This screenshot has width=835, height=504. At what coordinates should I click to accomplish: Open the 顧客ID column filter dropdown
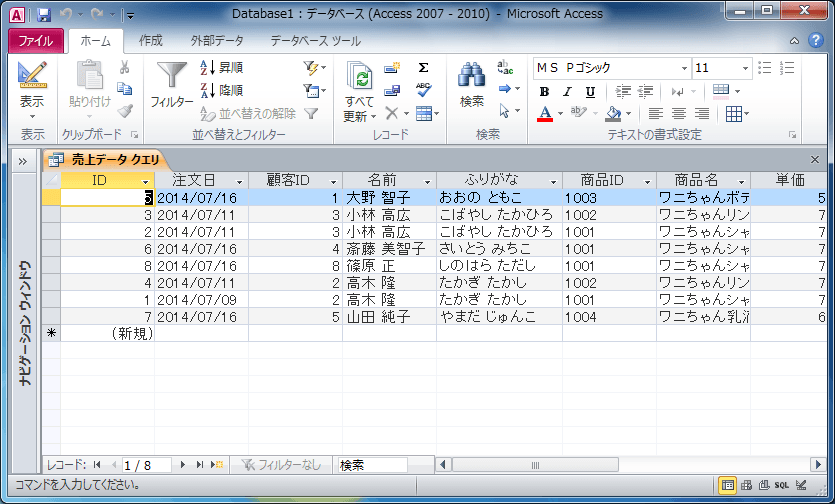[333, 182]
